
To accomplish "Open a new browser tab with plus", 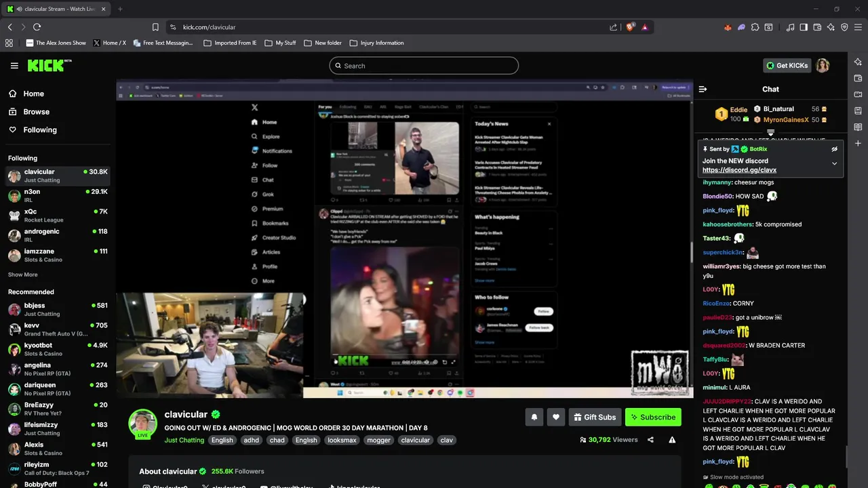I will [120, 9].
